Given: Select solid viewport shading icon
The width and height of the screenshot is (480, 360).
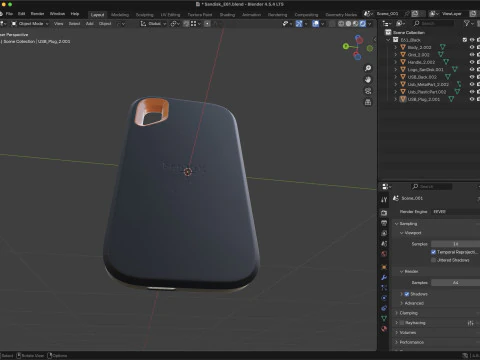Looking at the screenshot, I should click(348, 24).
